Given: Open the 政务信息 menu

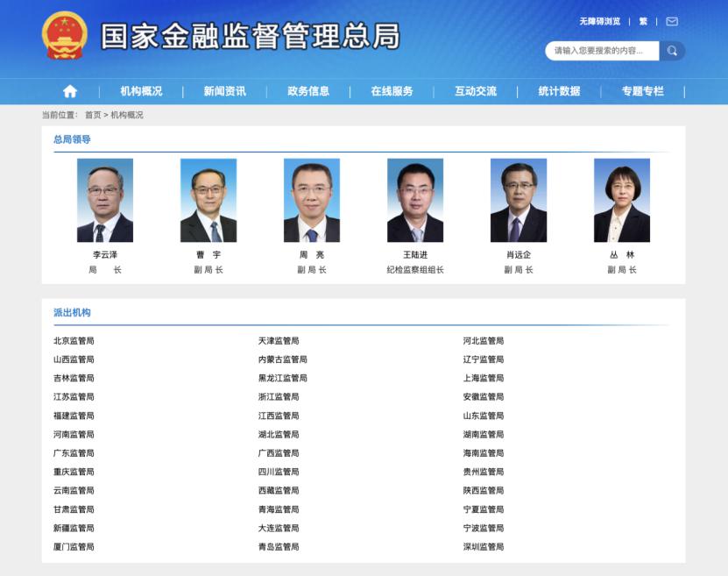Looking at the screenshot, I should click(308, 91).
